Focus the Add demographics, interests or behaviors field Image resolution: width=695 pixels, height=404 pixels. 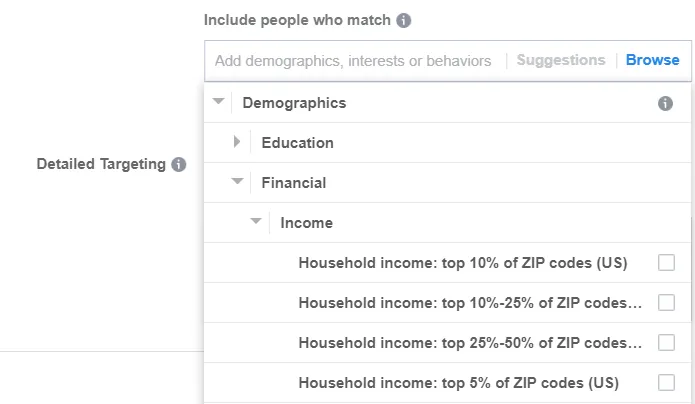(x=353, y=61)
